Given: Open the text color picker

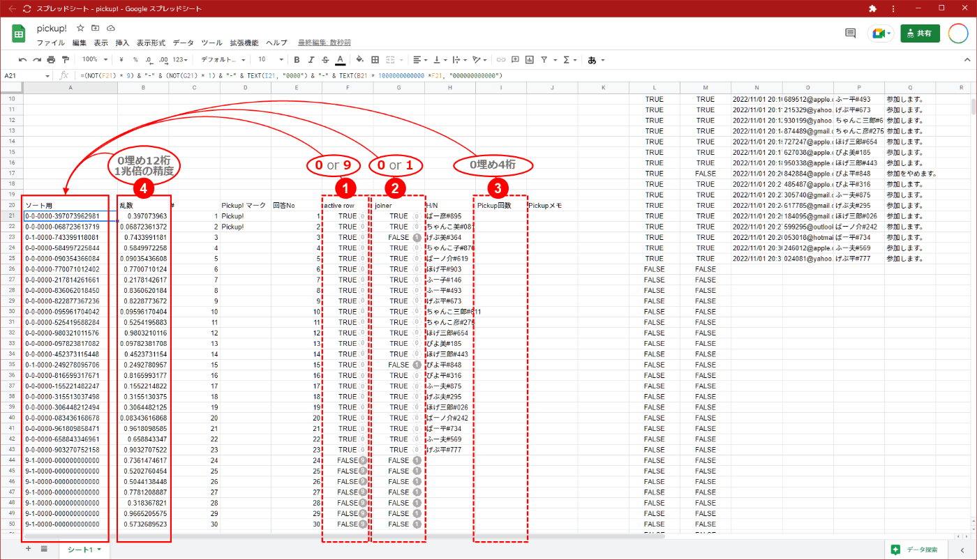Looking at the screenshot, I should [340, 60].
